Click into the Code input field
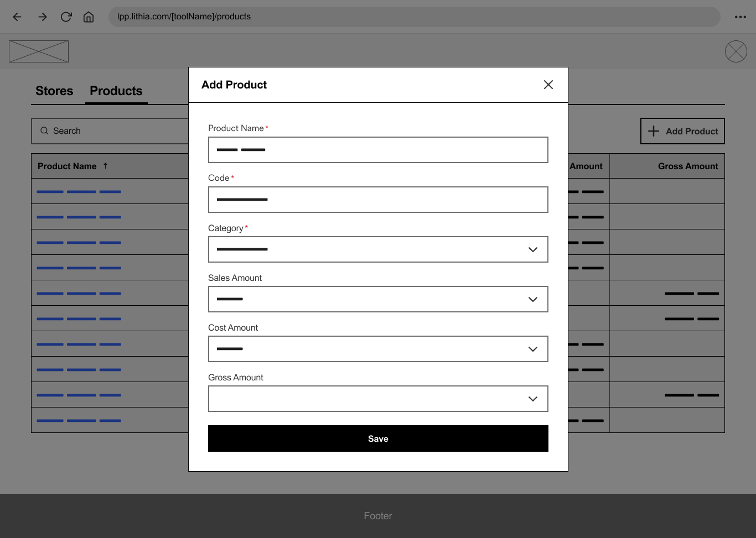Viewport: 756px width, 538px height. coord(378,200)
